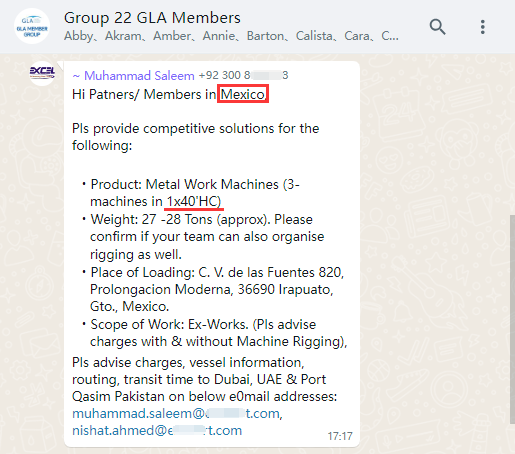Open the Group 22 GLA Members title
The image size is (515, 454).
click(x=152, y=18)
